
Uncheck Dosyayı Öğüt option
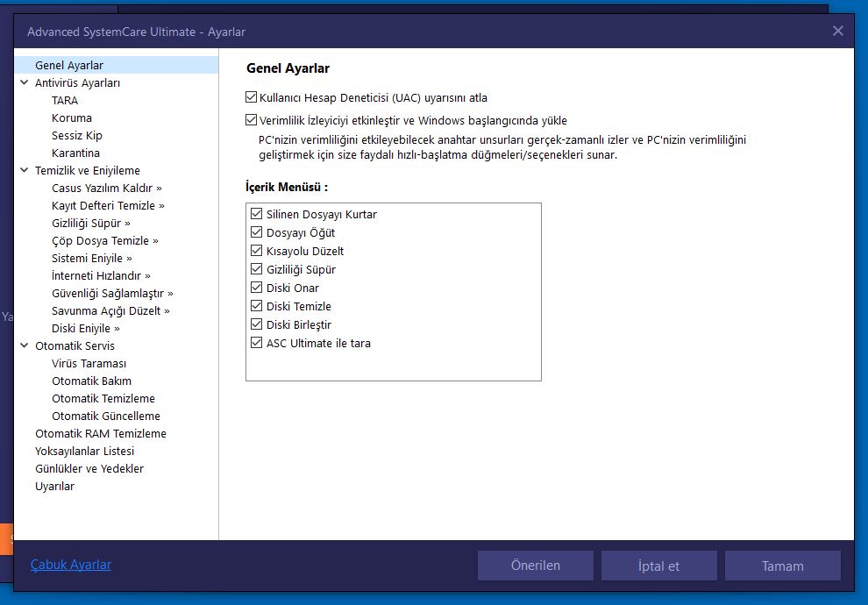click(x=256, y=232)
